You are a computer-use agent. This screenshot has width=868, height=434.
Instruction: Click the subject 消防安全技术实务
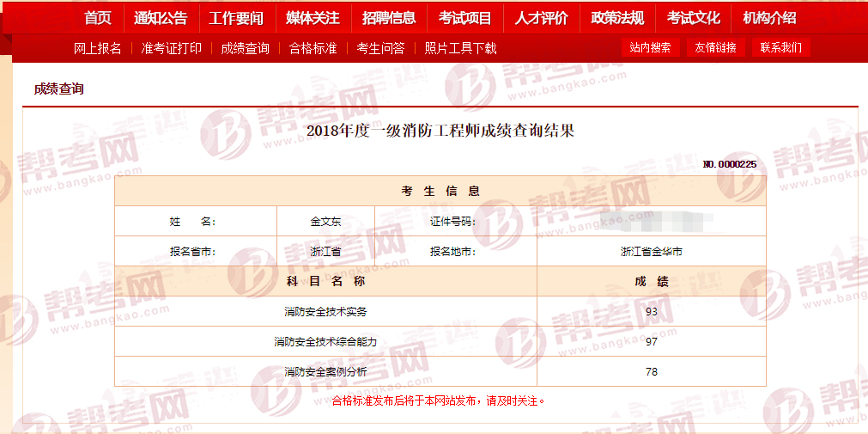point(326,311)
